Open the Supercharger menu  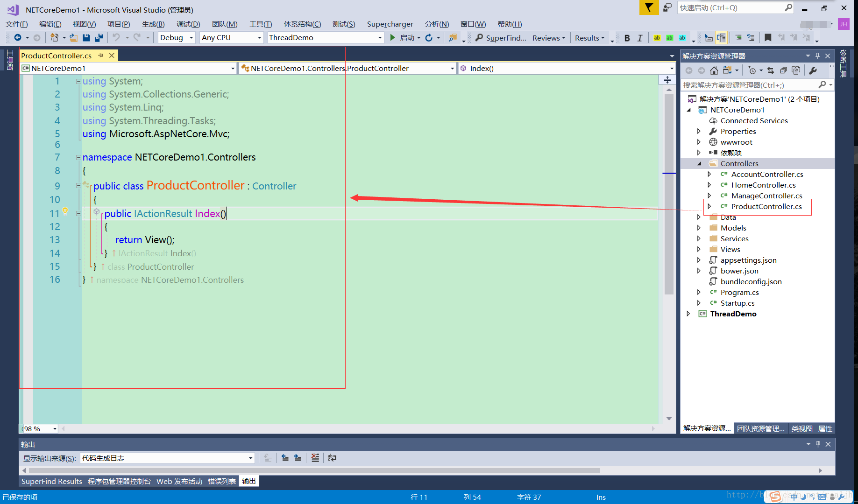(x=390, y=24)
